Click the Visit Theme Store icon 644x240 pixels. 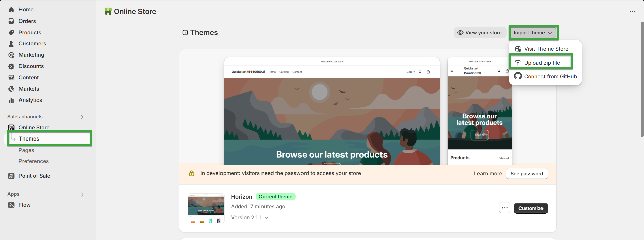click(x=518, y=49)
